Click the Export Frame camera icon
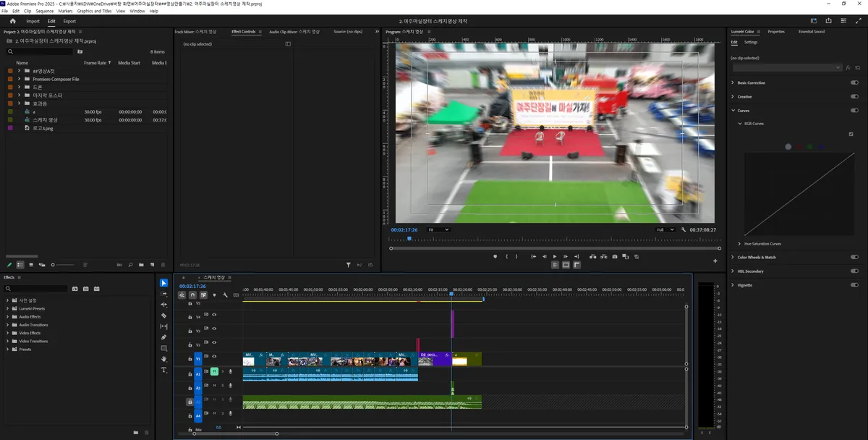Viewport: 868px width, 440px height. pos(615,256)
